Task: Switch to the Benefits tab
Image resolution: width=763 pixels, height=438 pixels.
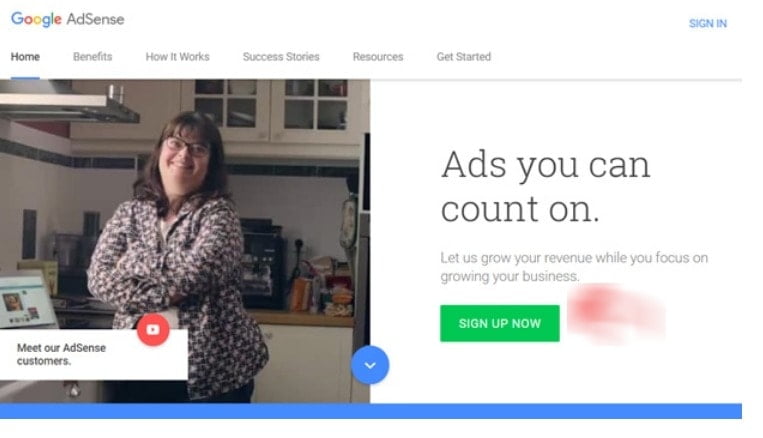Action: [x=92, y=57]
